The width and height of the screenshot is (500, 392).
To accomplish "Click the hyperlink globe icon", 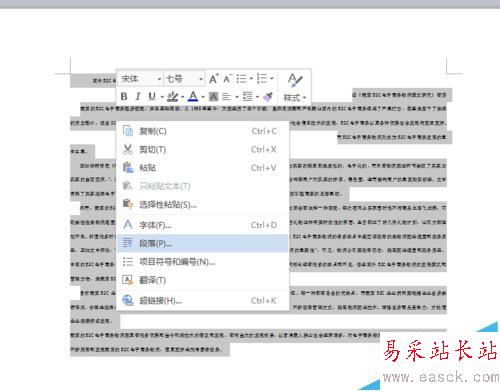I will pyautogui.click(x=128, y=300).
